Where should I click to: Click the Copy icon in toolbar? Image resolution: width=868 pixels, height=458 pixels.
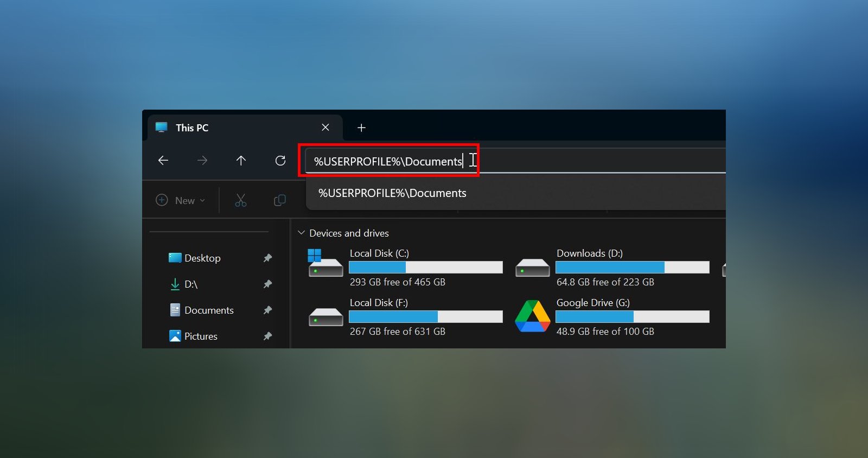point(280,200)
